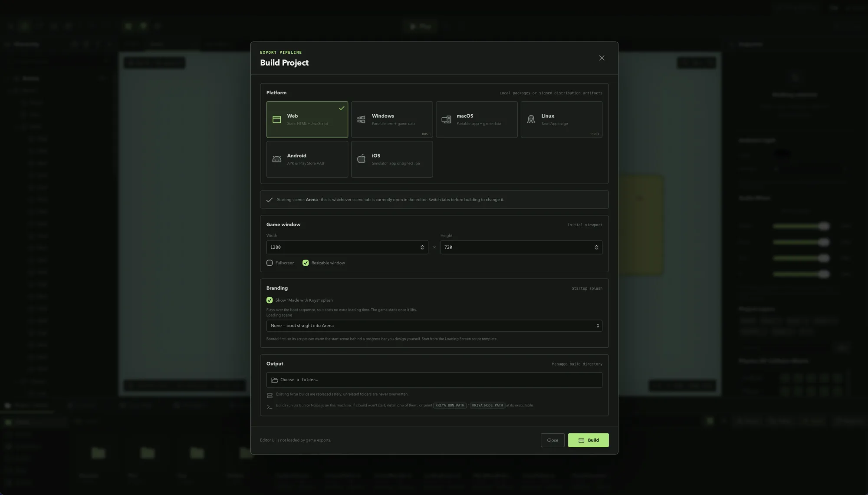Click the folder icon in Output field
The width and height of the screenshot is (868, 495).
pos(275,380)
